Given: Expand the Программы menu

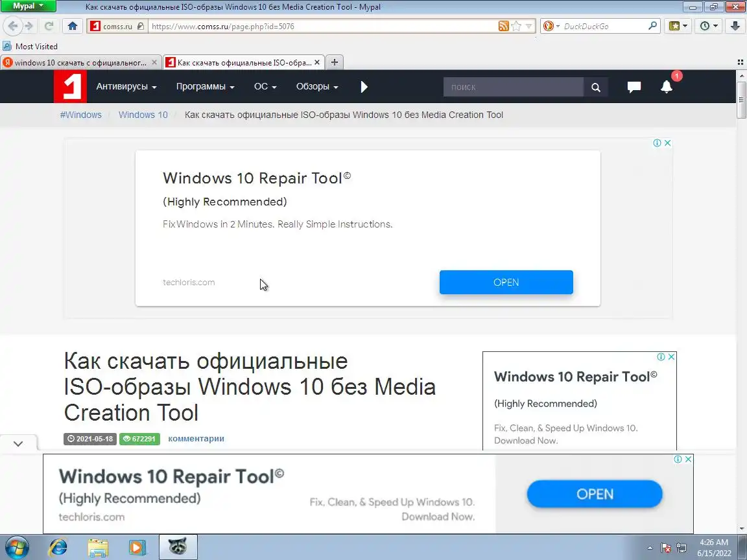Looking at the screenshot, I should coord(205,87).
